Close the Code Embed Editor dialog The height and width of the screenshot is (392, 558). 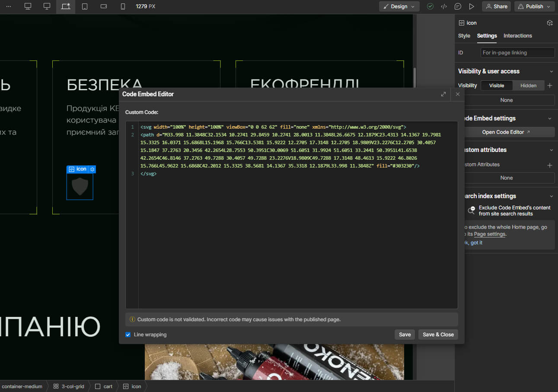[x=458, y=94]
